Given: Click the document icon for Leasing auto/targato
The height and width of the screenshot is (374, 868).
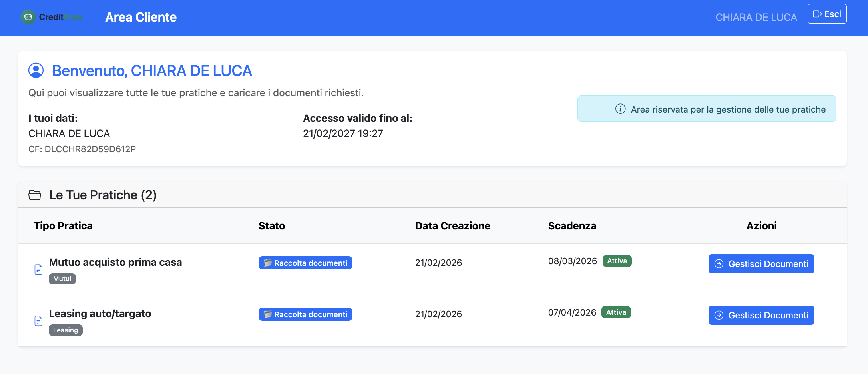Looking at the screenshot, I should coord(38,321).
